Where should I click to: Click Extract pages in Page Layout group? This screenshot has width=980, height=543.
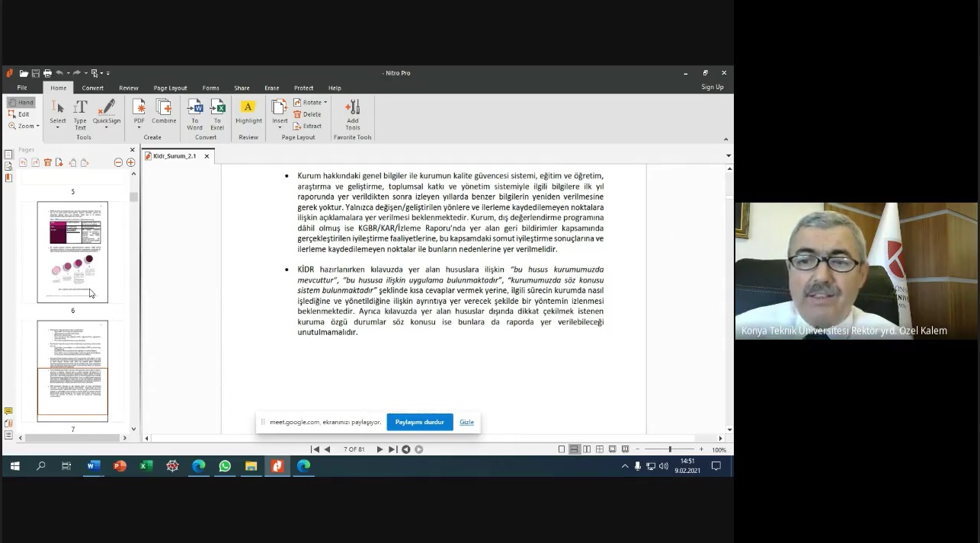pyautogui.click(x=308, y=126)
